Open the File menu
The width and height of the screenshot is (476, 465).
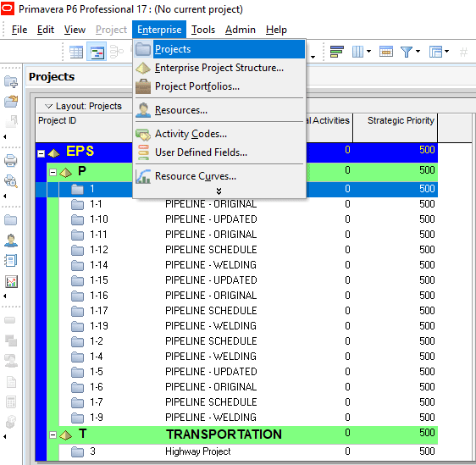[19, 30]
